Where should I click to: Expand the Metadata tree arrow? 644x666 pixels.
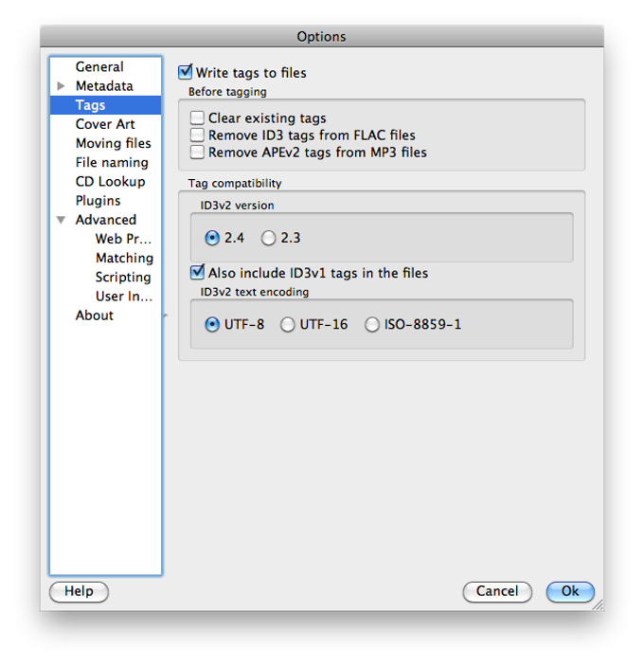(62, 86)
